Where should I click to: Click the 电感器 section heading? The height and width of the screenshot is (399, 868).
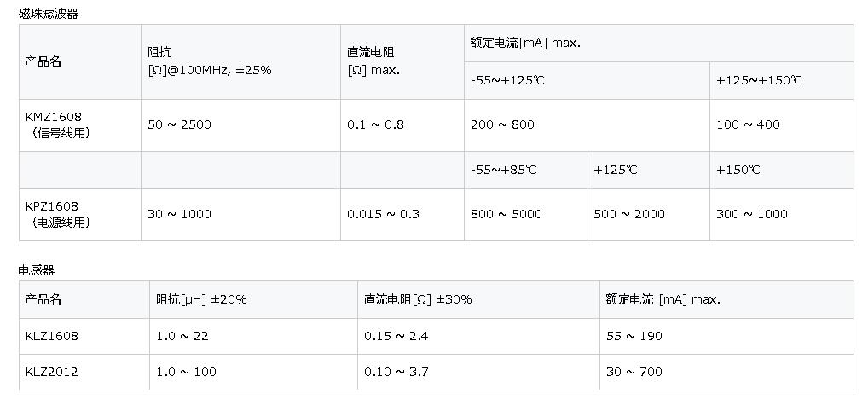pyautogui.click(x=37, y=270)
